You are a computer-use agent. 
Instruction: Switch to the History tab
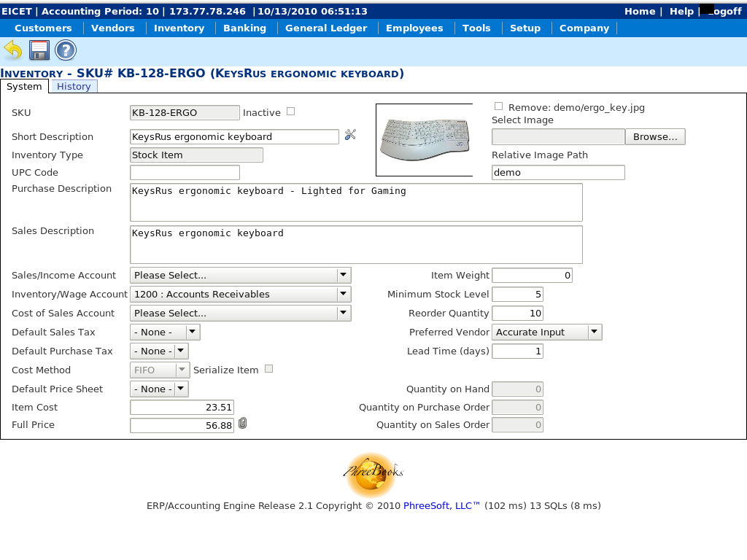(74, 86)
